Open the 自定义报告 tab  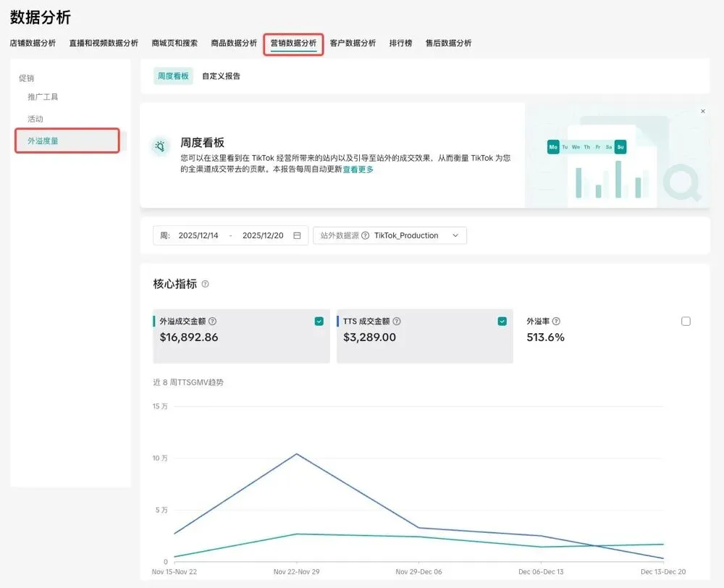pos(221,76)
